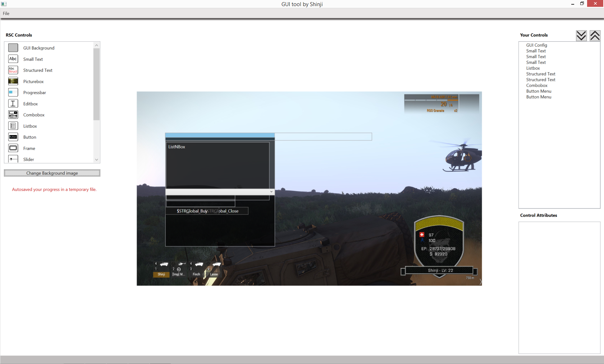Select the Progressbar icon
Image resolution: width=604 pixels, height=364 pixels.
[x=13, y=92]
